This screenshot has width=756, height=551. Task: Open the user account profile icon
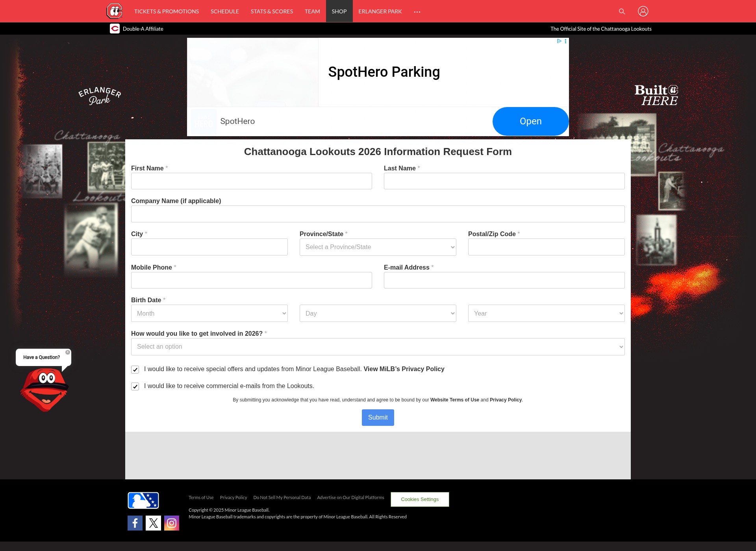point(643,11)
